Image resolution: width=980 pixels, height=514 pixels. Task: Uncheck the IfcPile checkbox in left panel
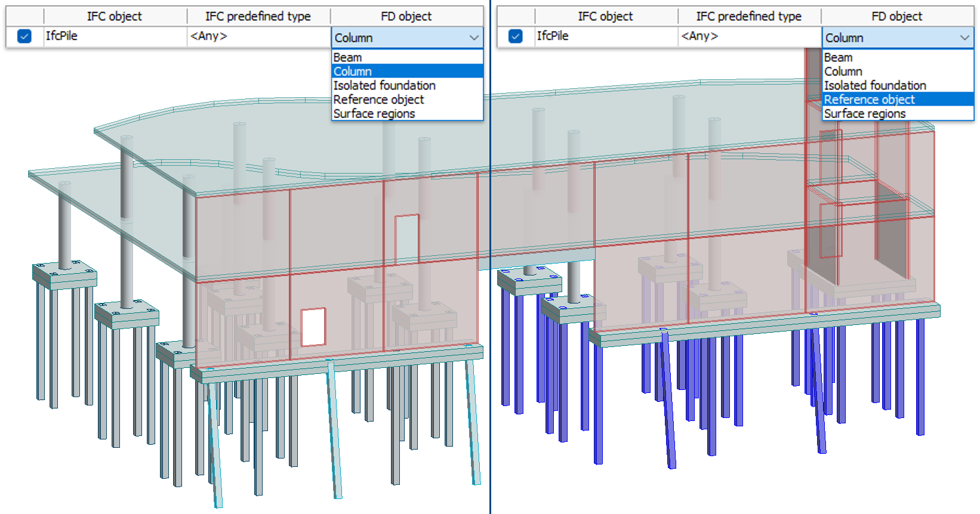pos(24,36)
